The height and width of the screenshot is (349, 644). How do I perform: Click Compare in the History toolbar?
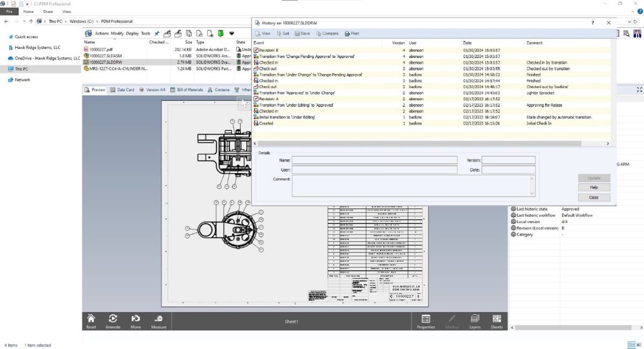pos(327,33)
